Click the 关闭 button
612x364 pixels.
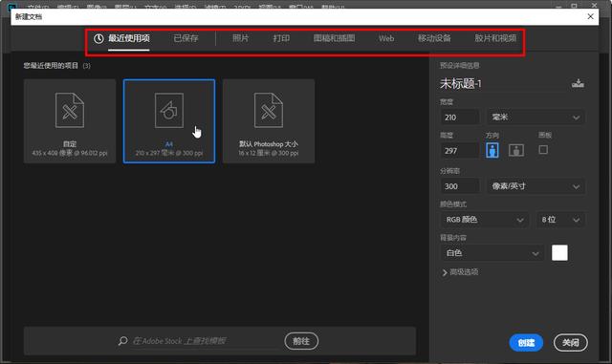pos(571,343)
